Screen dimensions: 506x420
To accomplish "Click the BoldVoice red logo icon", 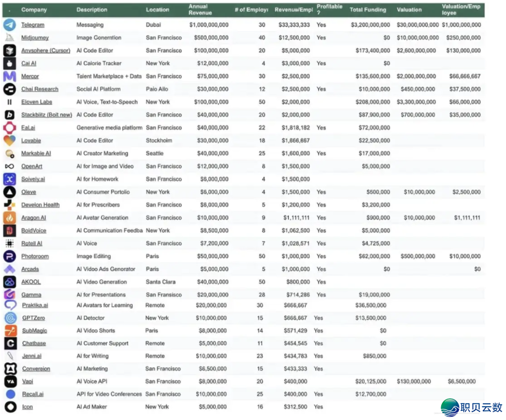I will [x=10, y=231].
